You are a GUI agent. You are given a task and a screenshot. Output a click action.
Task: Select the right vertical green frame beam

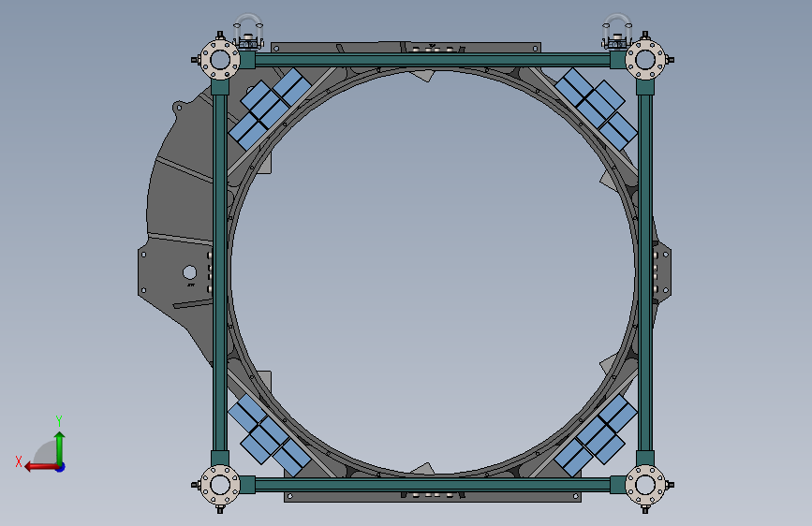(x=645, y=272)
